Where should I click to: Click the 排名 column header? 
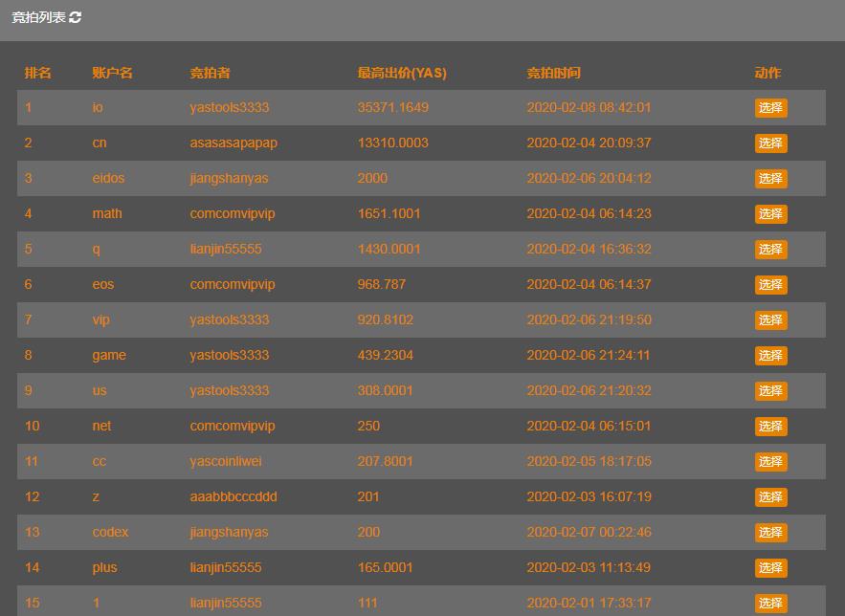(37, 73)
